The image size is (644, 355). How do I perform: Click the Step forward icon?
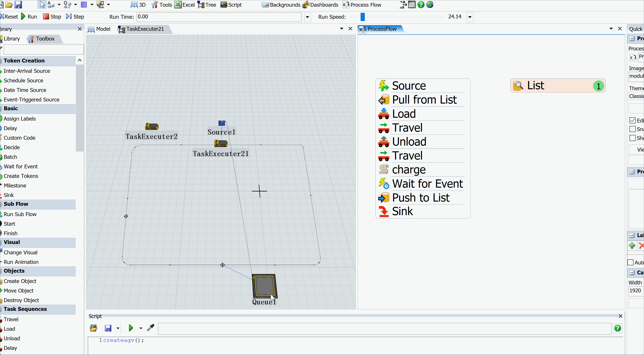click(x=68, y=16)
